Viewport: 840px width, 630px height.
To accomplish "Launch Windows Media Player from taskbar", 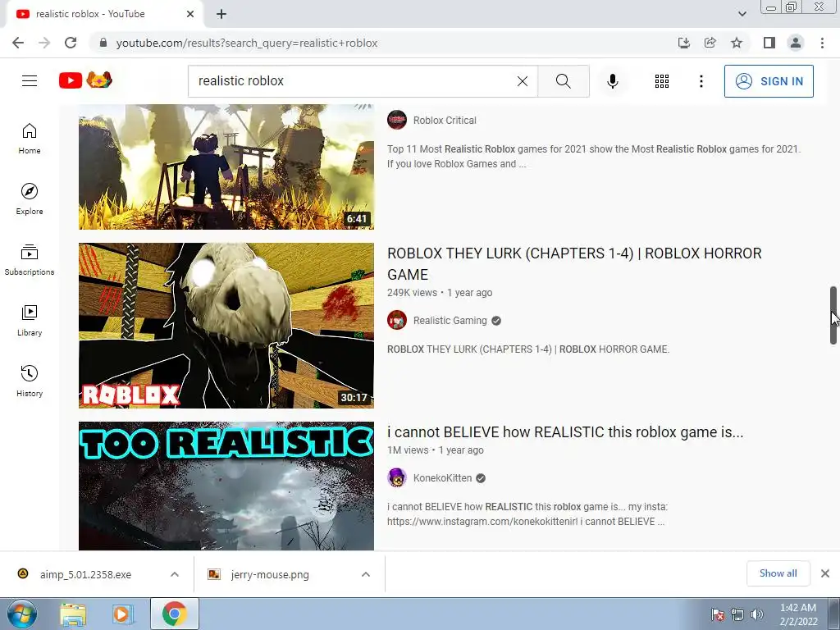I will (123, 614).
